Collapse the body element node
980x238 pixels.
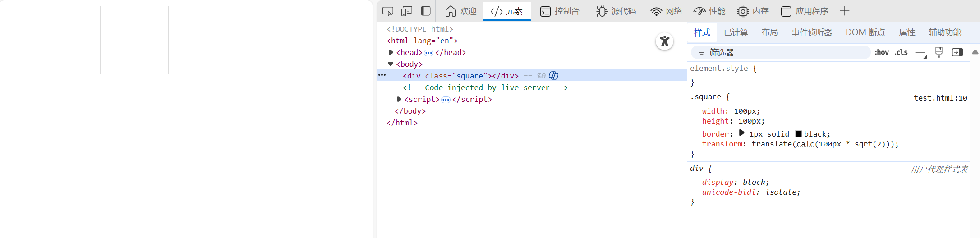click(x=391, y=64)
